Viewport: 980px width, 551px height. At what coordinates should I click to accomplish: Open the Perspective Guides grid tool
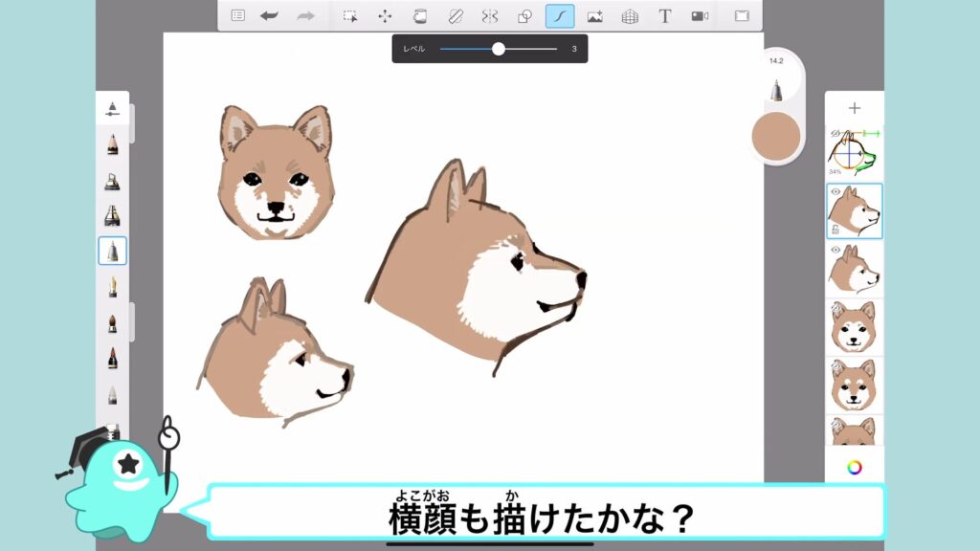tap(630, 15)
